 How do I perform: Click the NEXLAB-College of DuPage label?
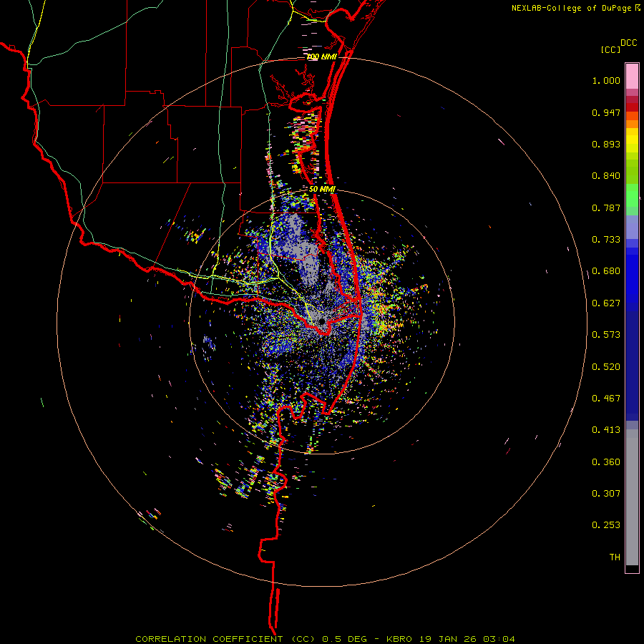tap(572, 8)
